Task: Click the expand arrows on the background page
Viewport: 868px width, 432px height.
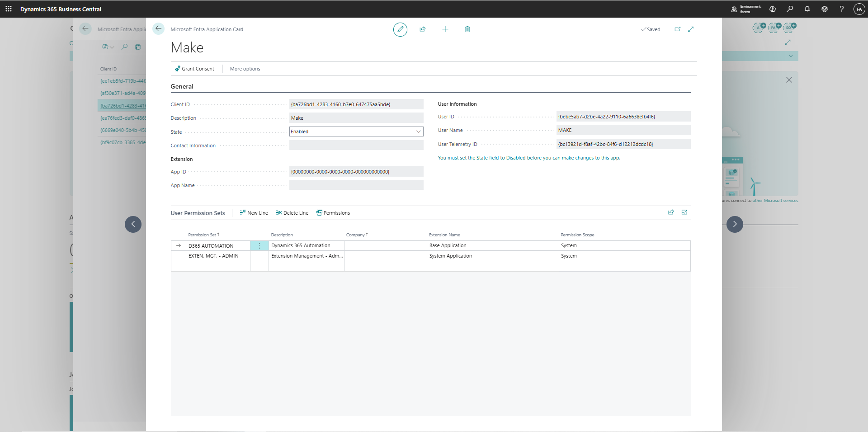Action: click(788, 42)
